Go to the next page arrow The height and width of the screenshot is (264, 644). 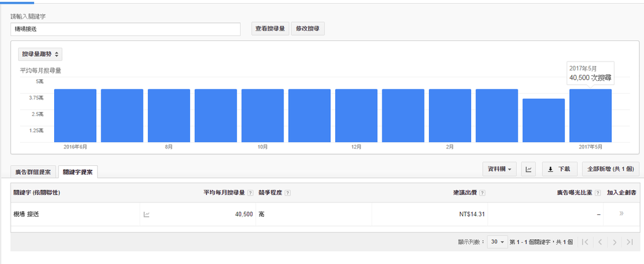[614, 242]
